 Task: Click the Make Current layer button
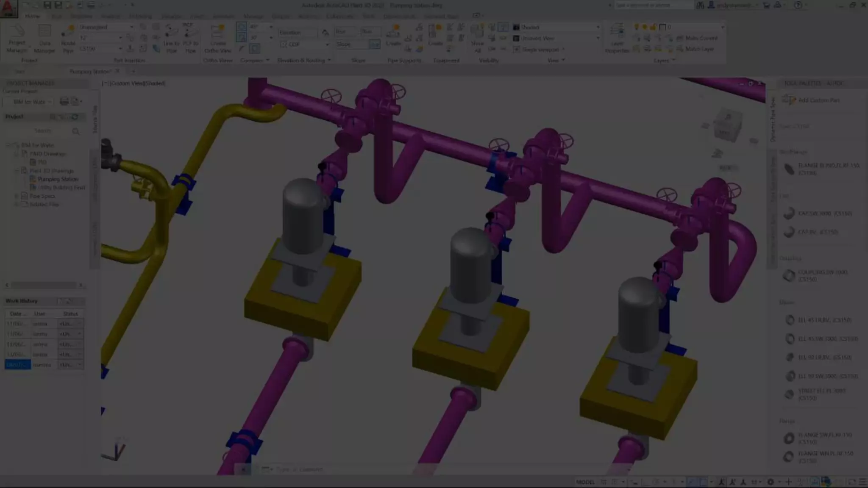point(696,38)
